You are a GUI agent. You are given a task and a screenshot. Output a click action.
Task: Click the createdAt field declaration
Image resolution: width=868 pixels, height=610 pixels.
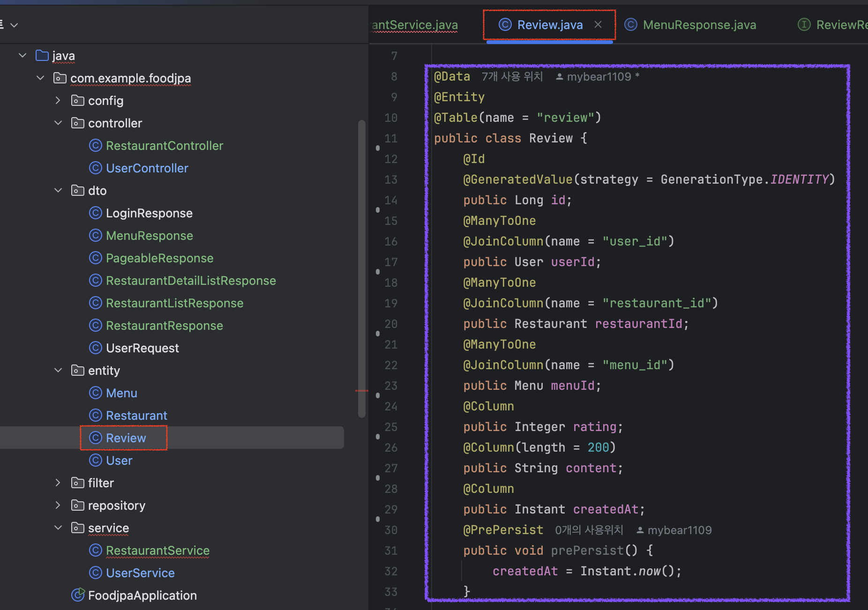tap(606, 509)
